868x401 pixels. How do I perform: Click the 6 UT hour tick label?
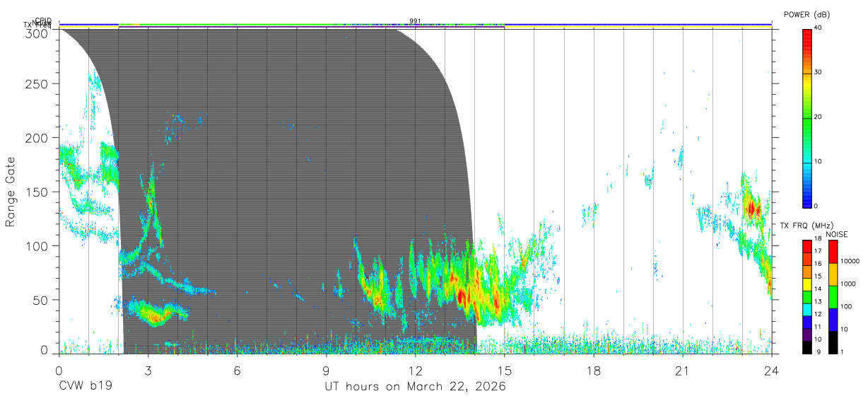[x=237, y=371]
